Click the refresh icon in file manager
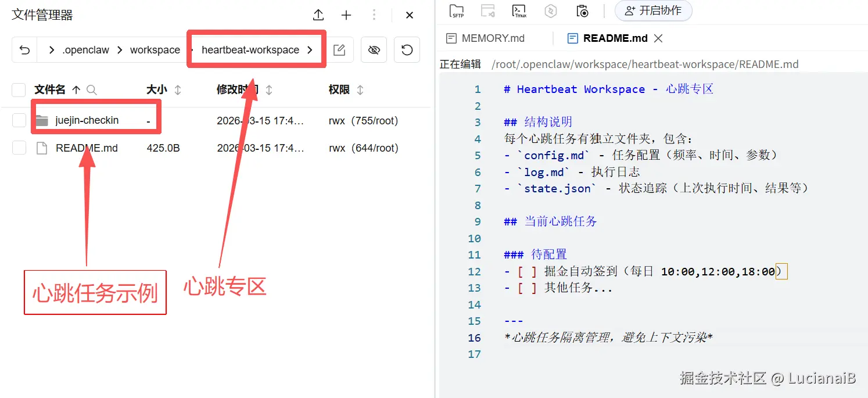 (407, 50)
